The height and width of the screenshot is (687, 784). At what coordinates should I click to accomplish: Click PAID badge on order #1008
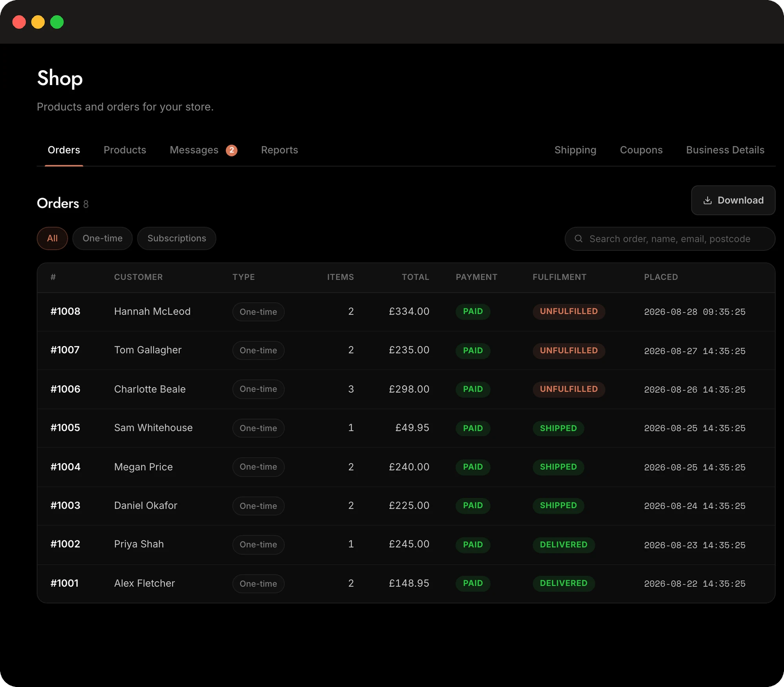pyautogui.click(x=473, y=312)
